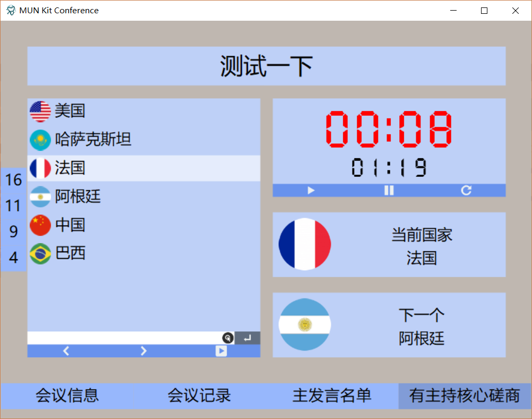Click the French flag icon beside 法国

point(40,168)
